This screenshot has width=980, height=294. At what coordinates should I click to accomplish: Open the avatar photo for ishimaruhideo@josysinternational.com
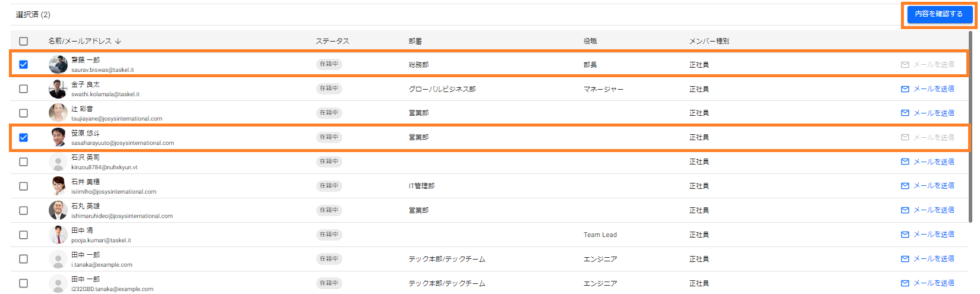58,210
